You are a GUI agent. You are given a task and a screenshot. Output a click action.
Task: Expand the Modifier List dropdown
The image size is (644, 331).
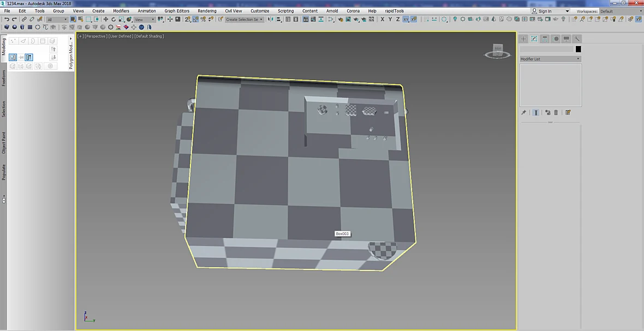tap(550, 59)
